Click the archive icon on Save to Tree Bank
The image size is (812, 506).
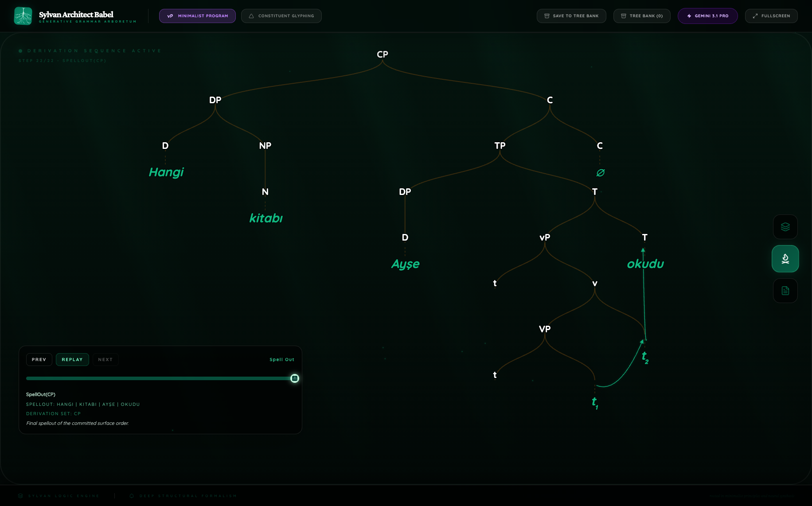(x=547, y=16)
